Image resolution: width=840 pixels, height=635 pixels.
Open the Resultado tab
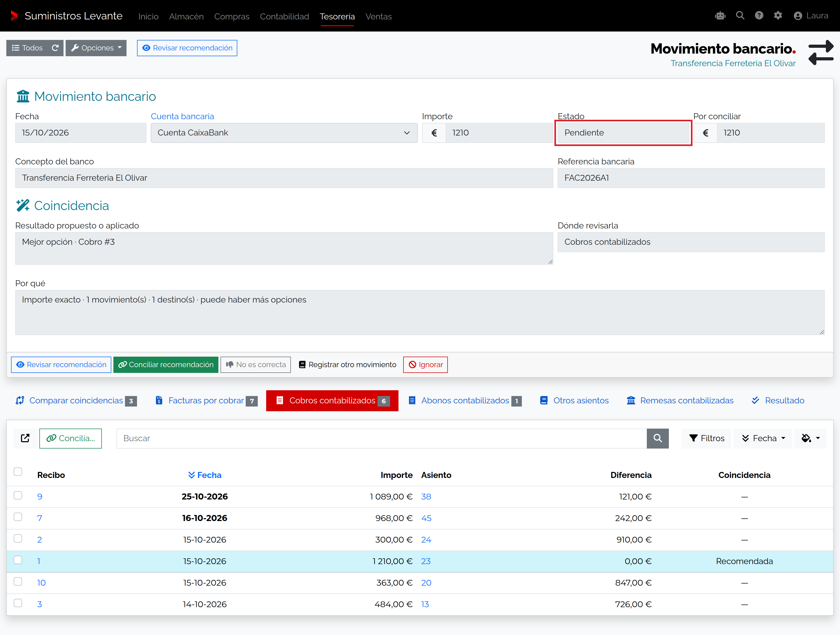(778, 400)
